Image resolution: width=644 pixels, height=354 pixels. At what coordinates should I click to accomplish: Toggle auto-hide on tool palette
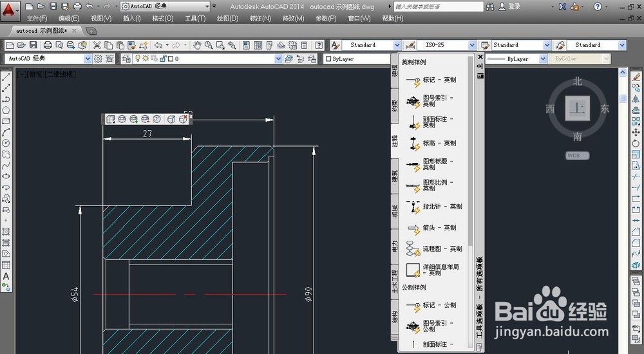[480, 66]
